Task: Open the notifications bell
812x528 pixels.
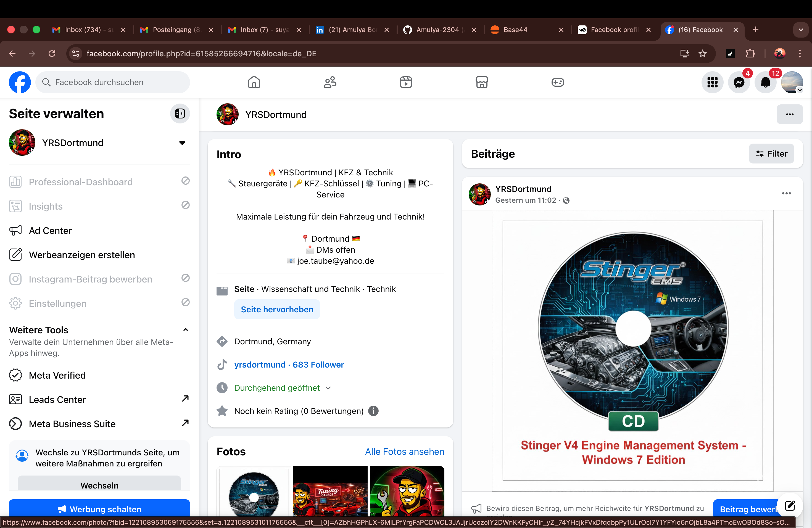Action: click(x=765, y=83)
